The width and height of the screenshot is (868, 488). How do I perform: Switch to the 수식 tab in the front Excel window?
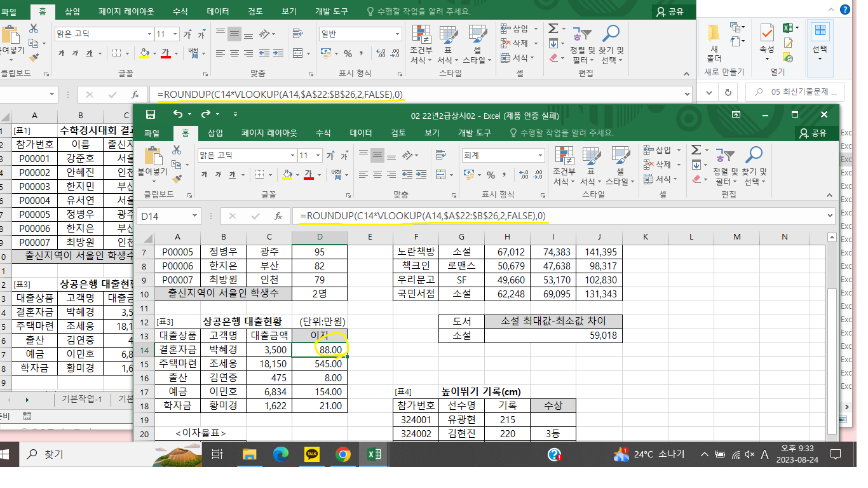[x=323, y=133]
